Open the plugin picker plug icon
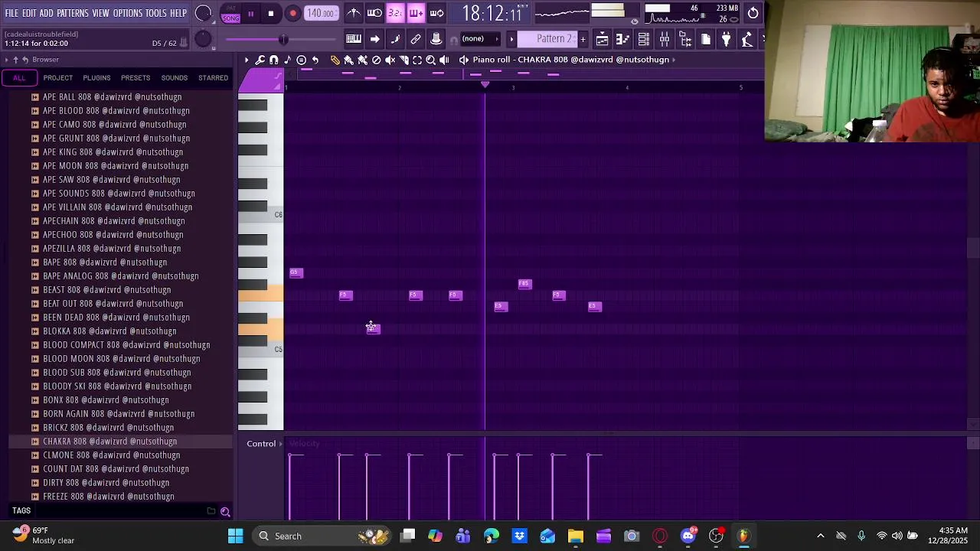 pos(727,39)
